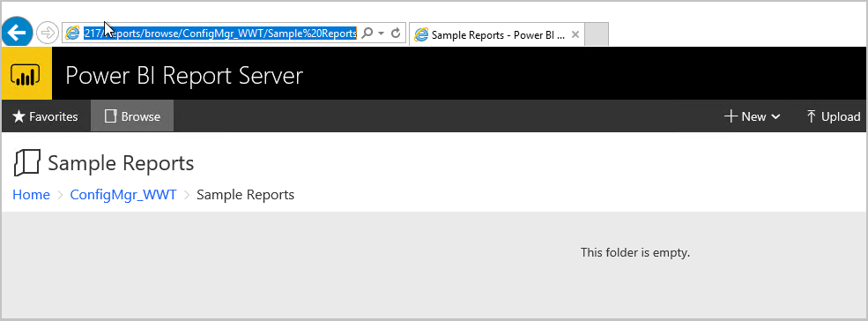The image size is (868, 321).
Task: Click the browser Back arrow button
Action: 17,34
